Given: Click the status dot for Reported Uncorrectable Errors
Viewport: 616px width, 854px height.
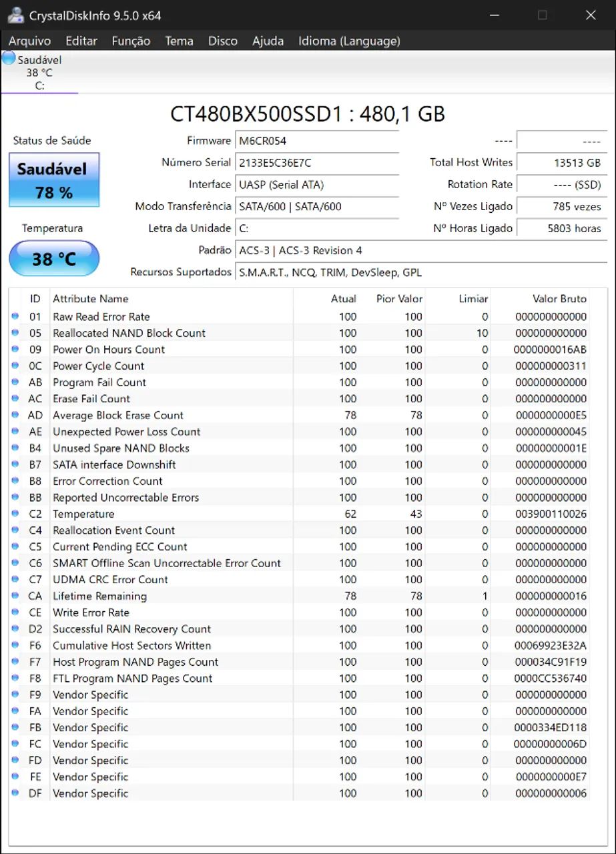Looking at the screenshot, I should tap(15, 497).
